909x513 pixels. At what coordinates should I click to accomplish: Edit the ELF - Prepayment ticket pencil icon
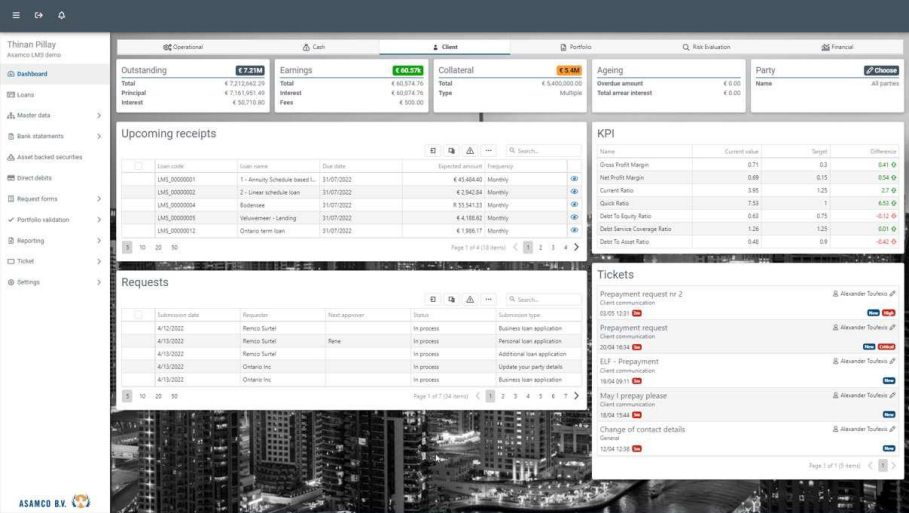point(893,361)
